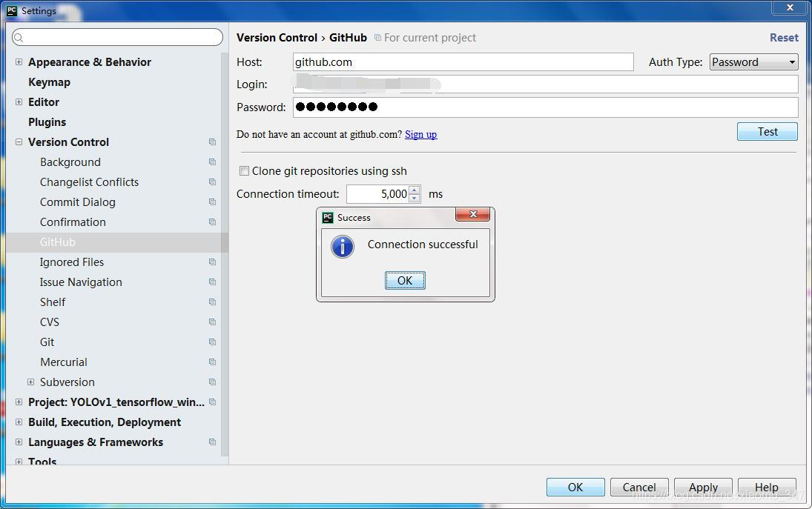812x509 pixels.
Task: Expand the Subversion node
Action: pos(30,382)
